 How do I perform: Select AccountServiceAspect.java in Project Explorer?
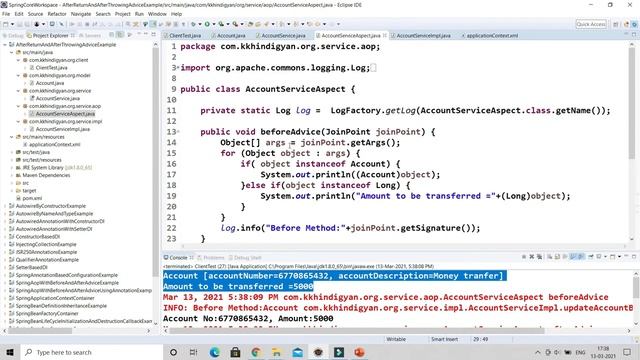point(65,113)
